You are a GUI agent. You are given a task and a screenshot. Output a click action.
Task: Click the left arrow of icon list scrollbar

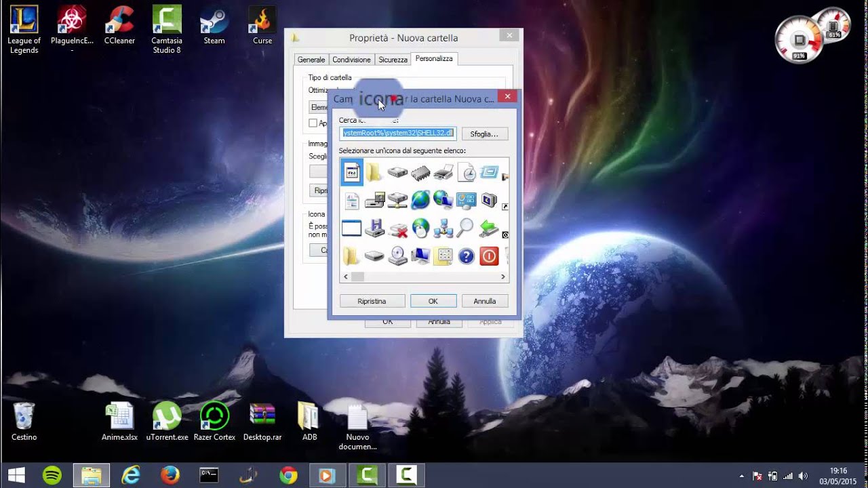(x=345, y=277)
